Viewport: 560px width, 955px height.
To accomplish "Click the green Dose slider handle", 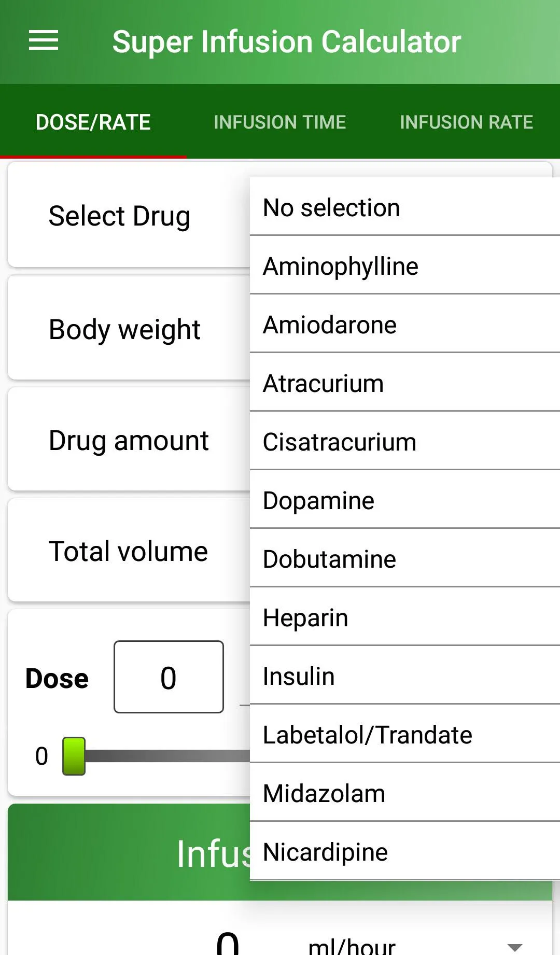I will (x=74, y=756).
